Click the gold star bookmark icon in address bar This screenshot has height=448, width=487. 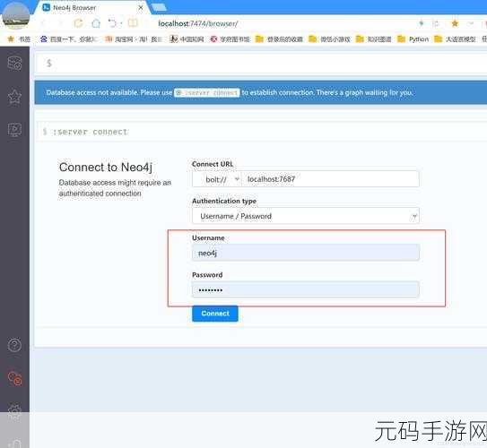tap(455, 23)
